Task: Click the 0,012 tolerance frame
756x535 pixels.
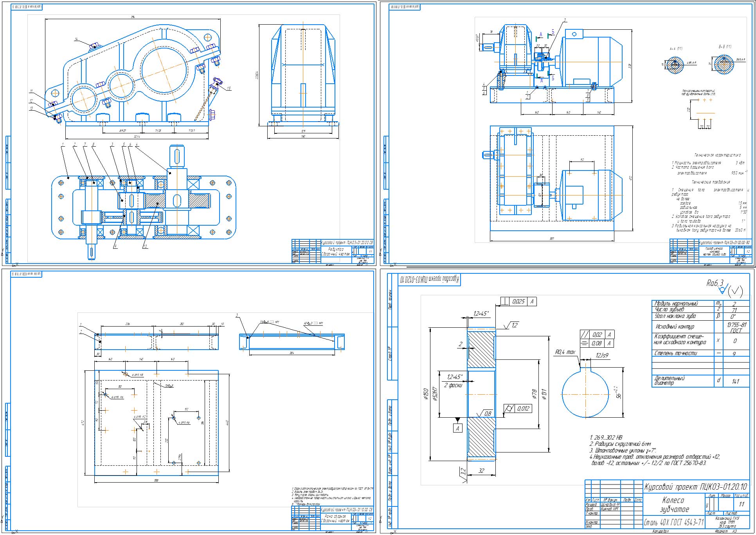Action: tap(518, 409)
